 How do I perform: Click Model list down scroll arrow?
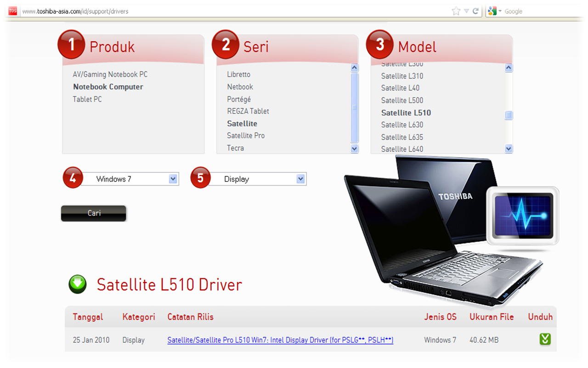pos(509,148)
